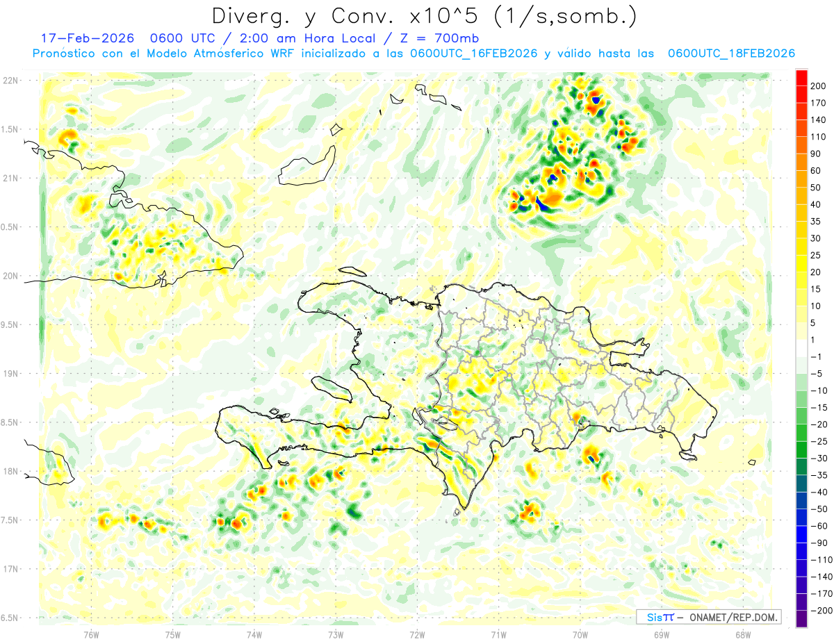Viewport: 834px width, 644px height.
Task: Click the '69W' longitude label
Action: (x=662, y=634)
